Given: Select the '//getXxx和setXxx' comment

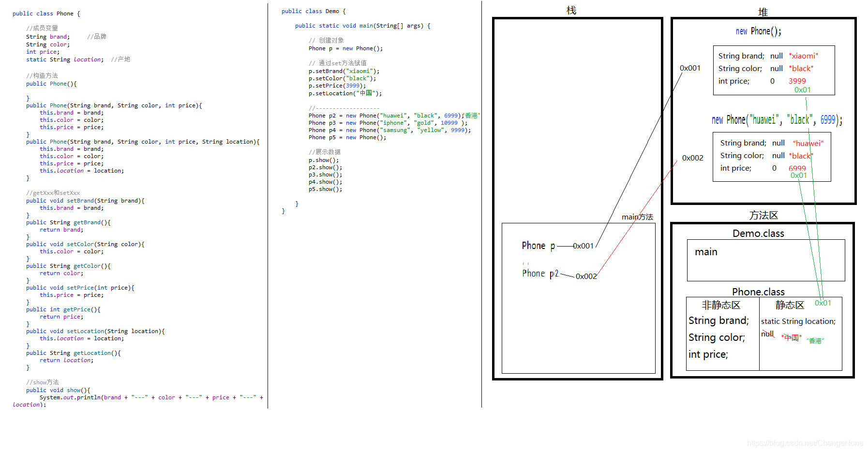Looking at the screenshot, I should coord(53,193).
